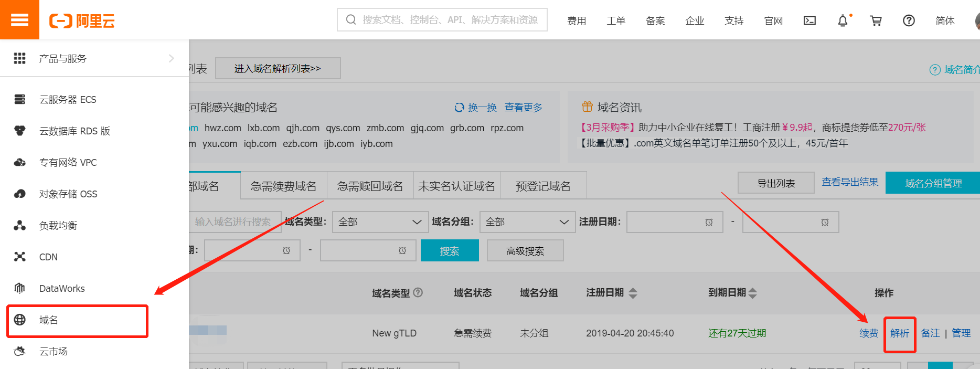Open the Cloud Shell terminal icon
The height and width of the screenshot is (369, 980).
(x=810, y=20)
